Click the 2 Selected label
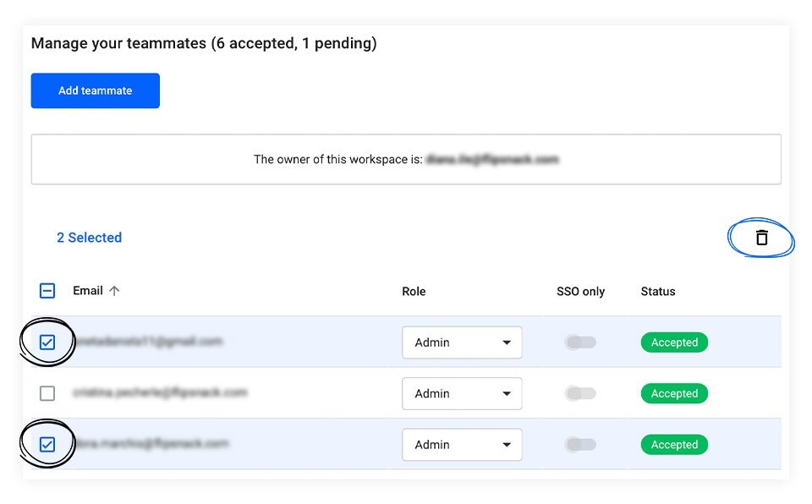The width and height of the screenshot is (812, 504). (x=89, y=238)
